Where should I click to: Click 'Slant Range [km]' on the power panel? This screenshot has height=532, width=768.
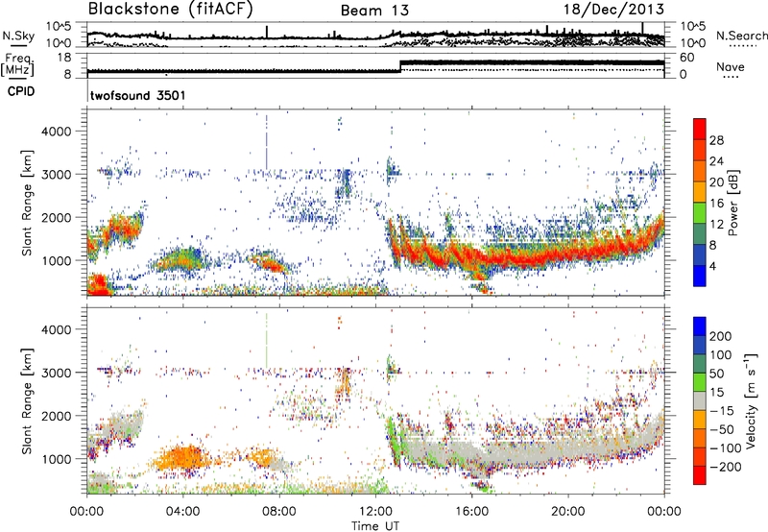[x=27, y=203]
